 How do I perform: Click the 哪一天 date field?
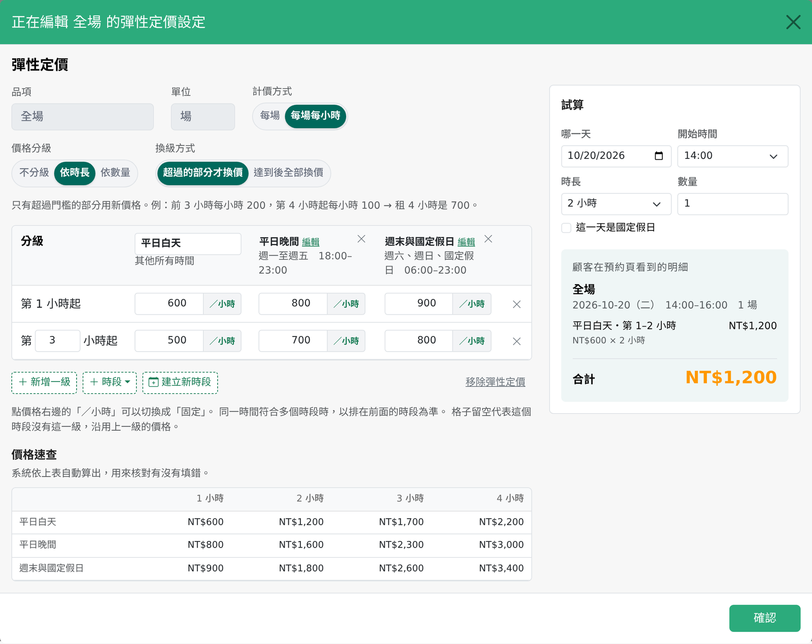(x=616, y=156)
